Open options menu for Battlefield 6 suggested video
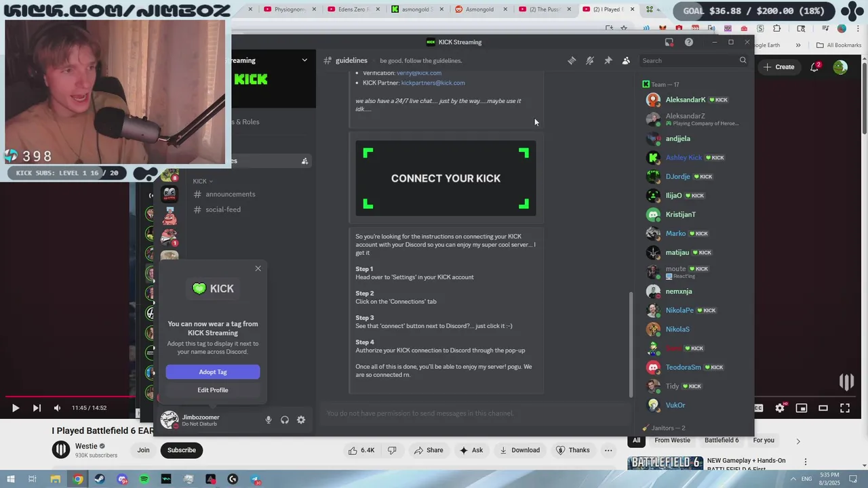The height and width of the screenshot is (488, 868). coord(806,462)
